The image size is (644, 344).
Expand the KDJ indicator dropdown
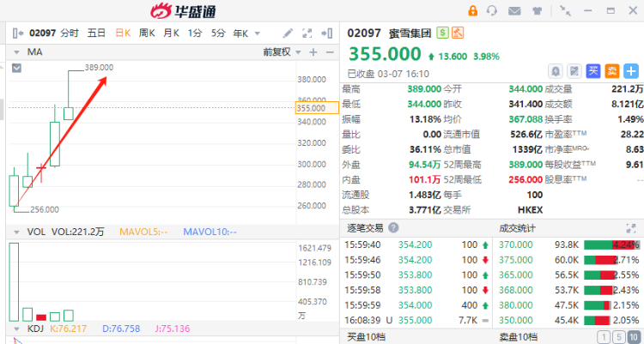click(16, 327)
